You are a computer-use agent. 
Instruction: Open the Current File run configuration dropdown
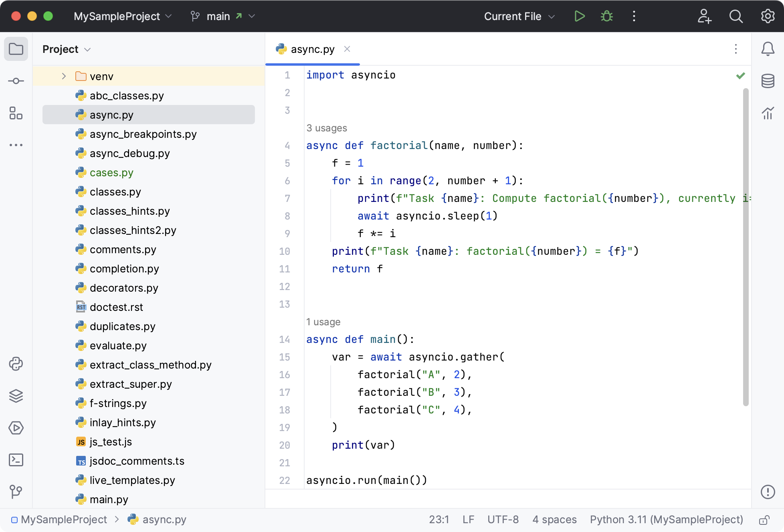[519, 16]
